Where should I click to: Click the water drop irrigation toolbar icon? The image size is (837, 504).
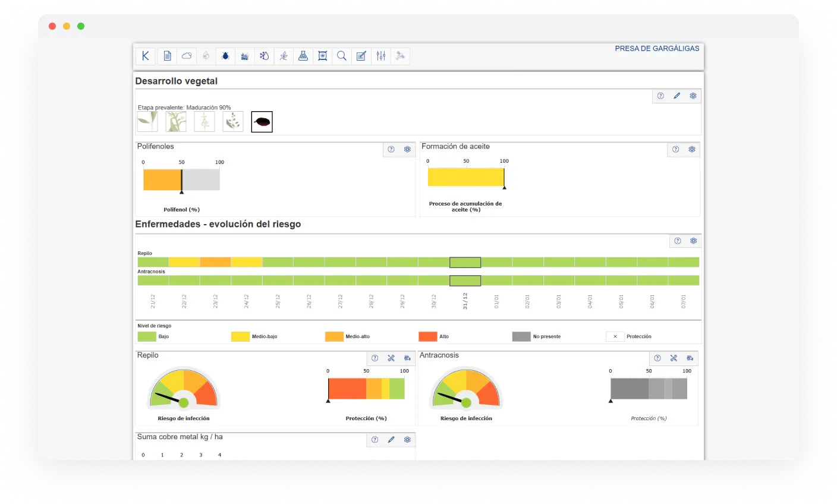coord(264,56)
